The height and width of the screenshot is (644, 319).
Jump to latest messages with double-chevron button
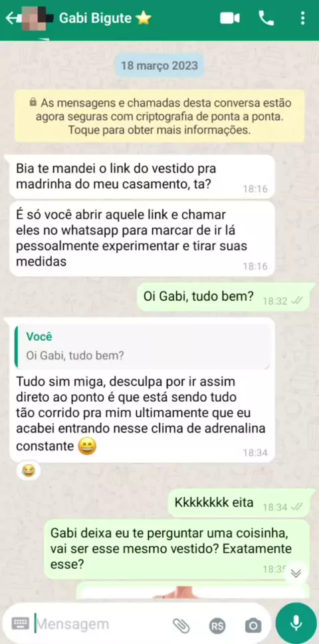[x=296, y=573]
